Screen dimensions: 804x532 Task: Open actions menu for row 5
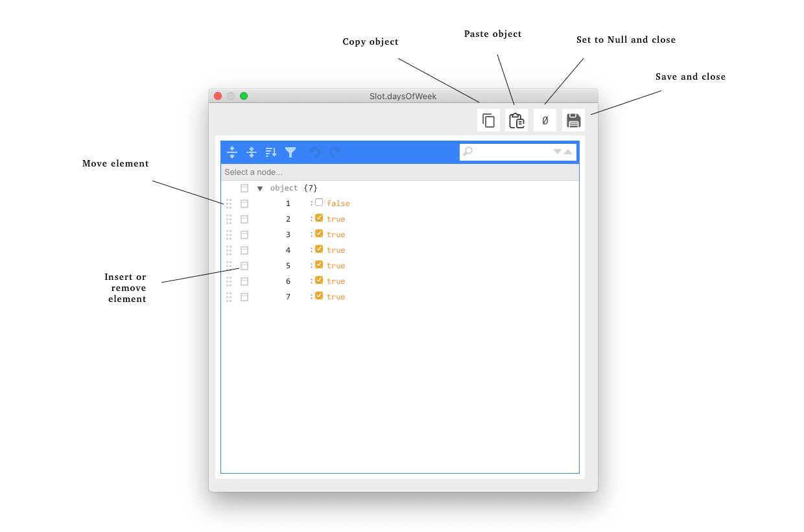click(x=244, y=266)
